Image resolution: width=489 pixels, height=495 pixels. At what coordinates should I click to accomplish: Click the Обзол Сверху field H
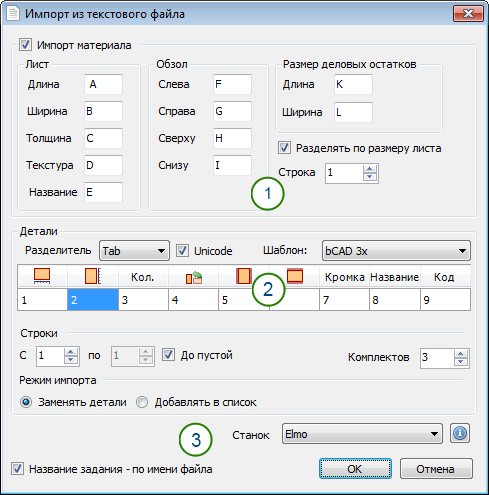[x=232, y=138]
